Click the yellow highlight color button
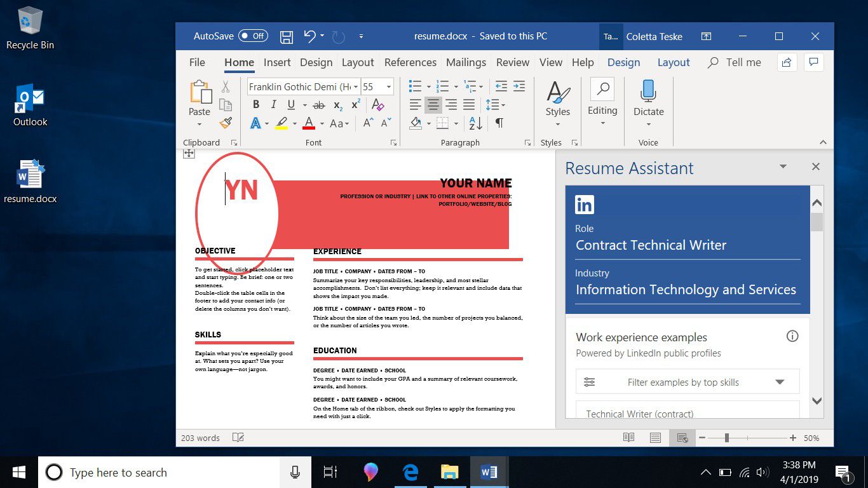Screen dimensions: 868x488 coord(281,123)
